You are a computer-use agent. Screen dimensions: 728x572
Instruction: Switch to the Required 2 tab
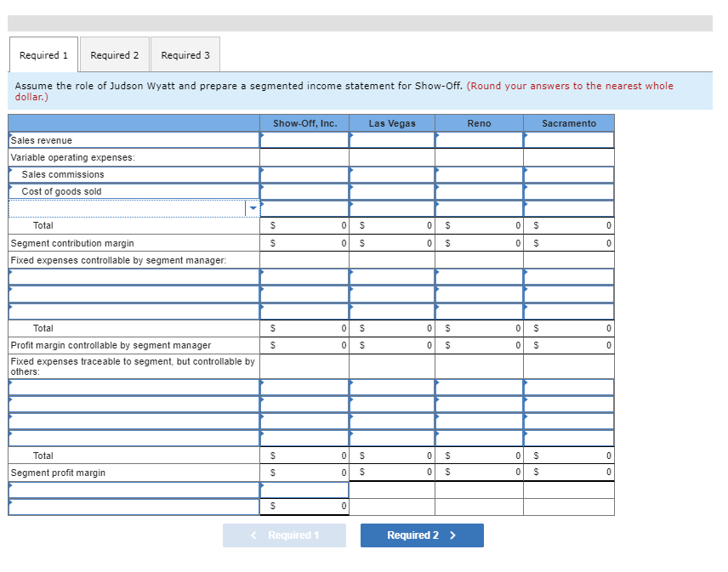coord(115,54)
